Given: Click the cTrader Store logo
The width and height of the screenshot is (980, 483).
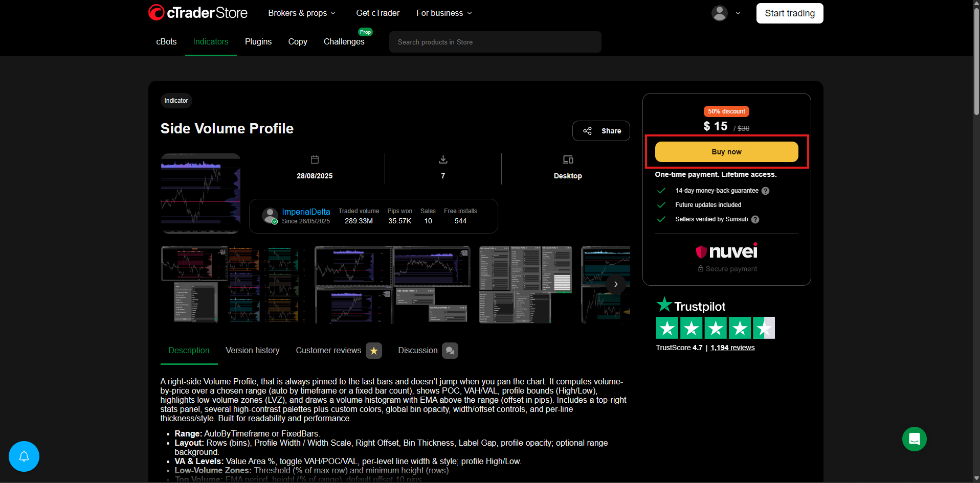Looking at the screenshot, I should click(x=197, y=13).
